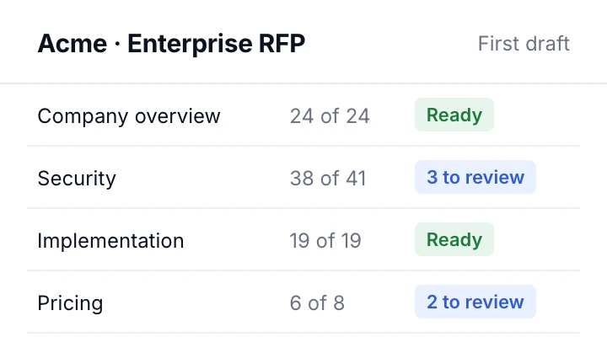
Task: Click the 38 of 41 count
Action: tap(328, 178)
